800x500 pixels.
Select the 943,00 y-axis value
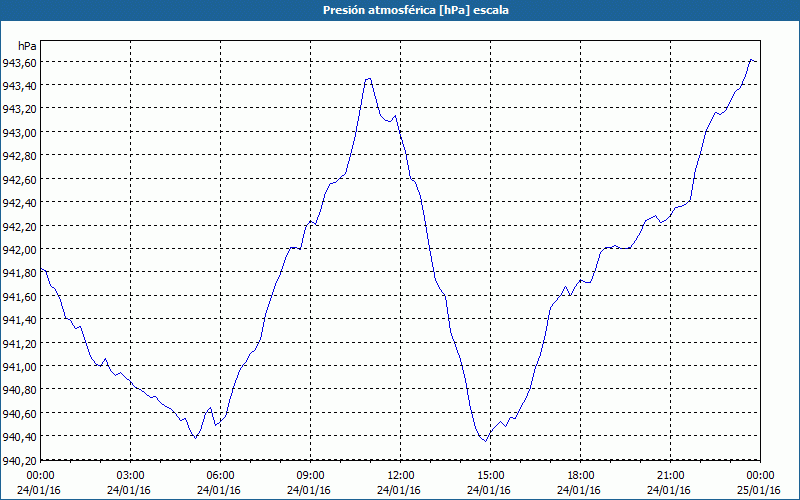click(x=19, y=132)
